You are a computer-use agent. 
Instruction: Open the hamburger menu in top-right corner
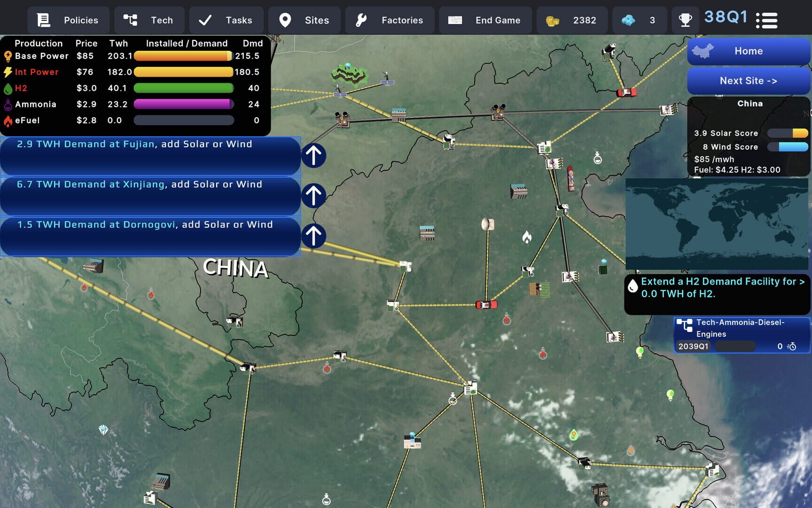pos(766,20)
